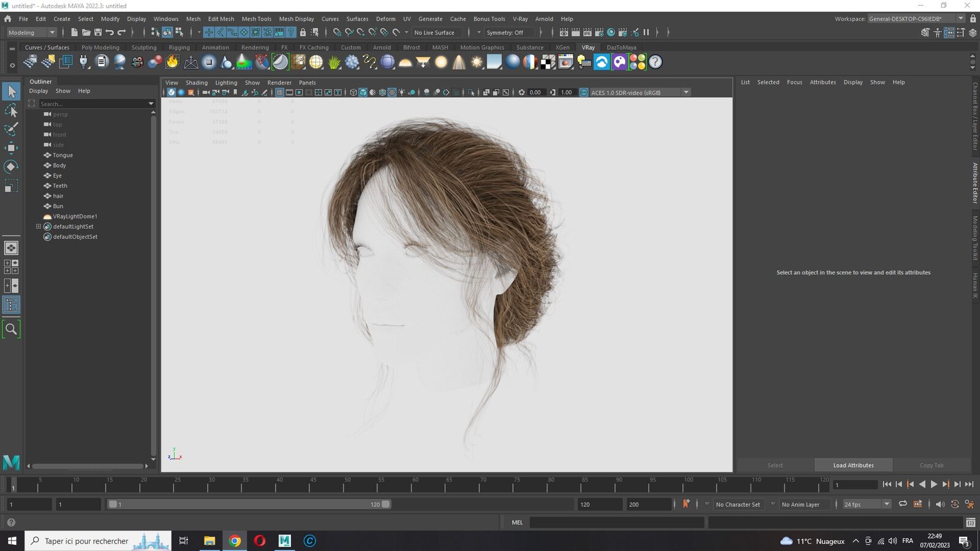The image size is (980, 551).
Task: Expand the defaultLightSet node
Action: click(x=39, y=227)
